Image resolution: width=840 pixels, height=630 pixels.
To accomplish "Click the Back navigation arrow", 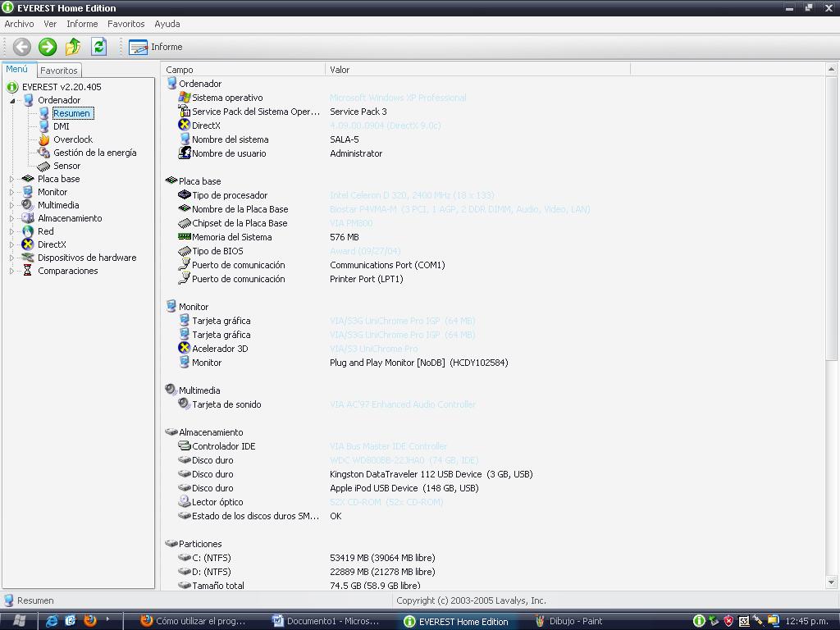I will coord(22,47).
